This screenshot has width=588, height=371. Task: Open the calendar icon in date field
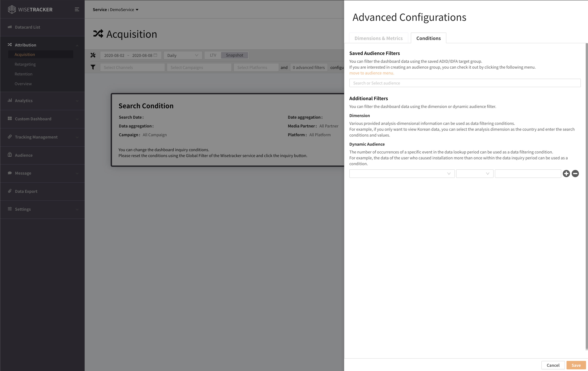[x=155, y=55]
